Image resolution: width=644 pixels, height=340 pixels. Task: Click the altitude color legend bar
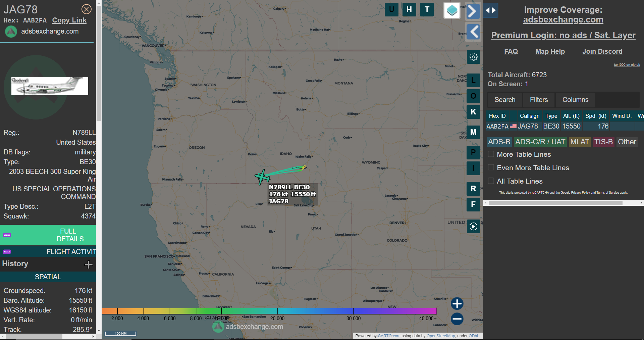tap(269, 311)
